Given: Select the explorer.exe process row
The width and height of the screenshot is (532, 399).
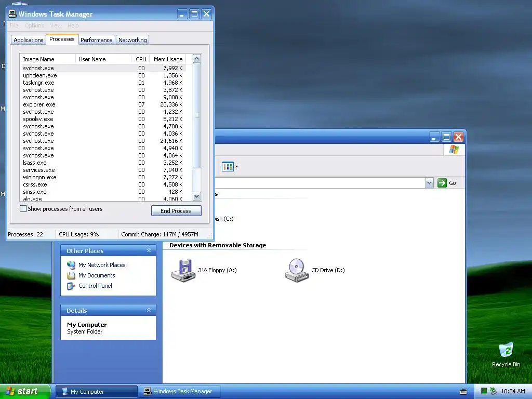Looking at the screenshot, I should click(x=103, y=104).
